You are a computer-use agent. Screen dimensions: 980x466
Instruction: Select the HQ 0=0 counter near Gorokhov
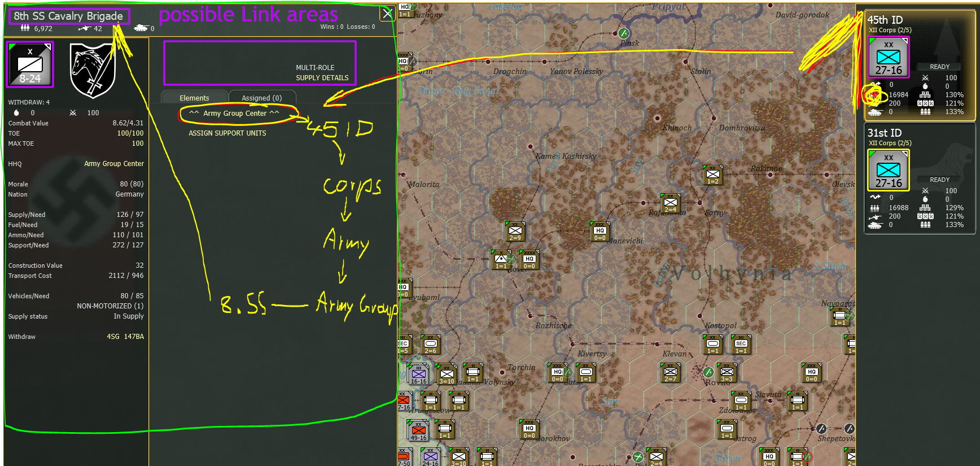[x=530, y=429]
